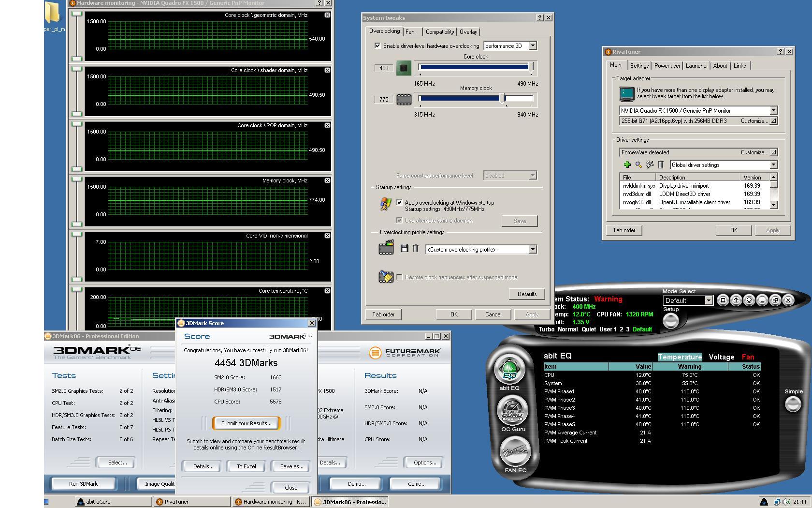This screenshot has width=812, height=508.
Task: Switch to Voltage tab in abit EQ
Action: tap(721, 357)
